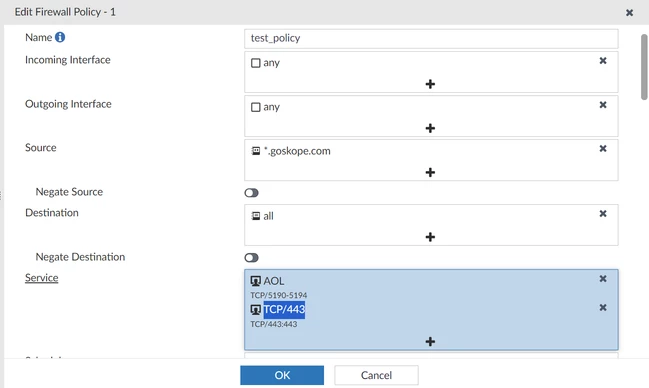Select the highlighted TCP/443 service text
649x388 pixels.
(x=284, y=309)
